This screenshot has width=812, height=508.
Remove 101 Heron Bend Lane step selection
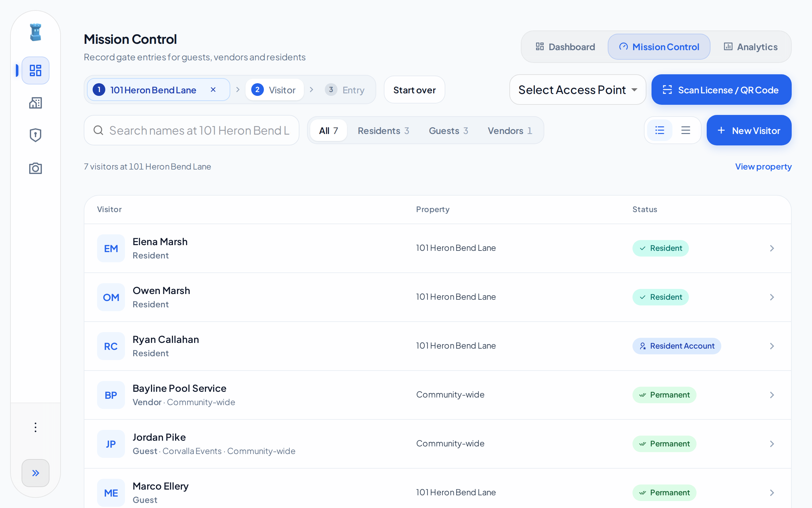pos(213,90)
